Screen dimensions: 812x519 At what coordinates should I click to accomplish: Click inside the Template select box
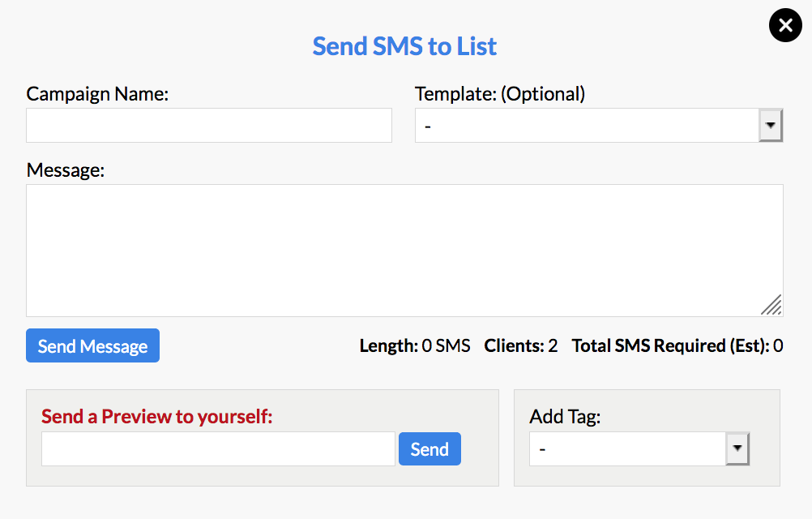(x=587, y=126)
